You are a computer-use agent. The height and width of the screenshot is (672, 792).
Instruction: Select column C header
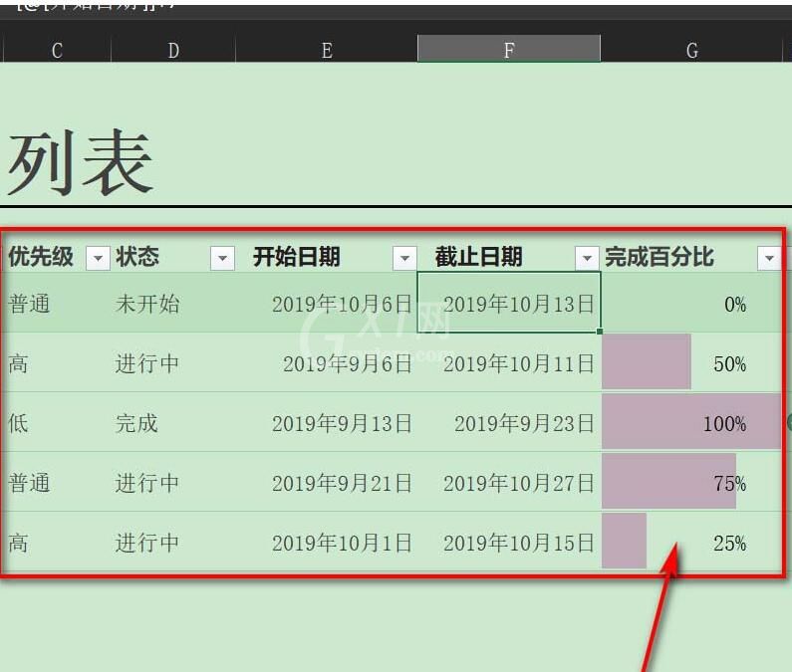(x=57, y=50)
